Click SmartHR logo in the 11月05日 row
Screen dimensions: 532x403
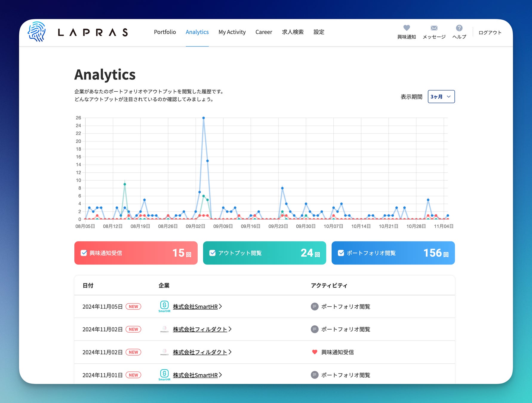tap(164, 306)
